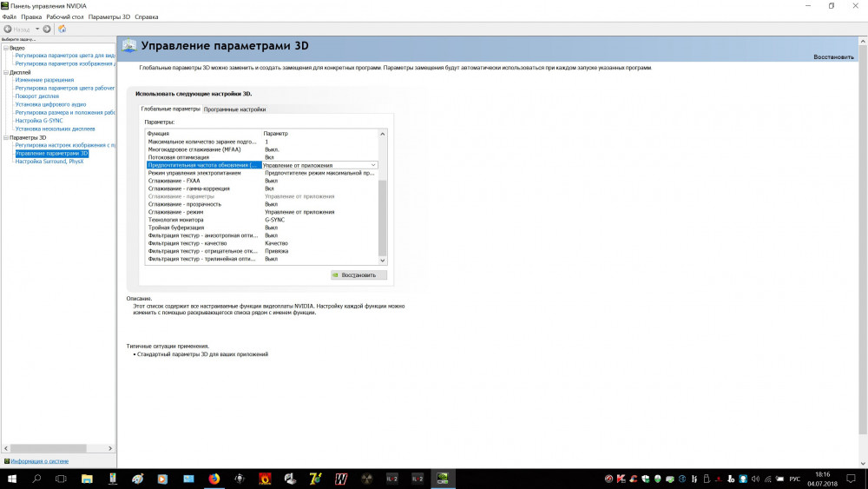Select Настройка Surround, PhysX in the tree

(x=49, y=162)
